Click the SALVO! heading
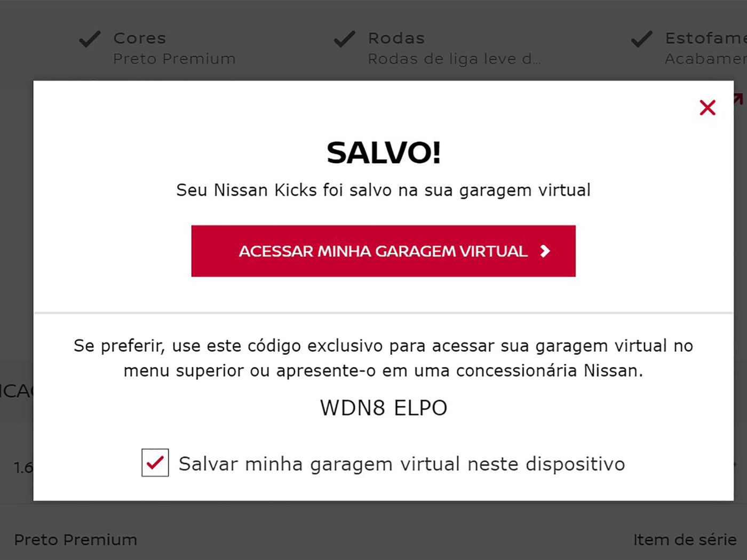Screen dimensions: 747x560 point(383,153)
